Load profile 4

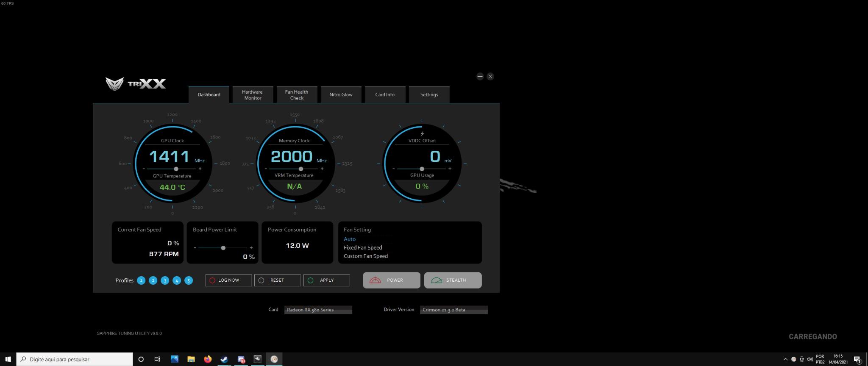pos(177,280)
